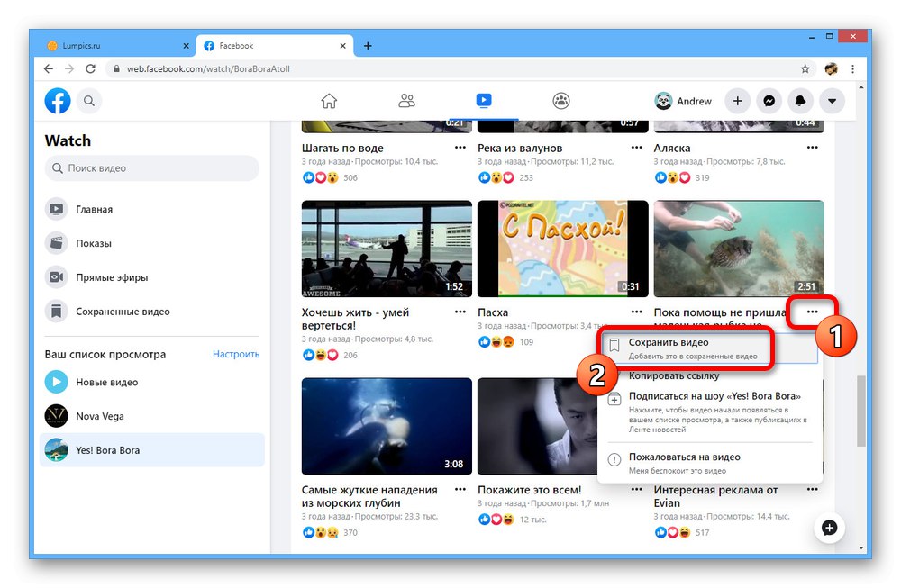
Task: Click the Поиск видео search field
Action: (x=151, y=168)
